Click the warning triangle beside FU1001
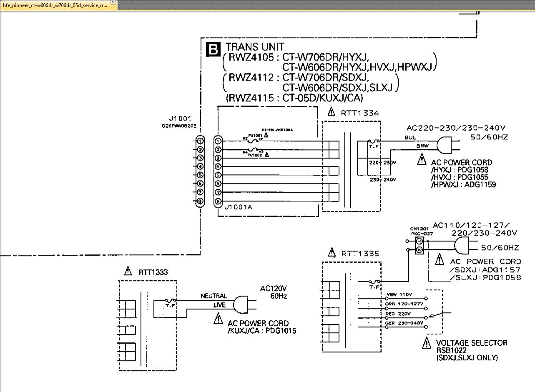The image size is (535, 392). coord(267,135)
